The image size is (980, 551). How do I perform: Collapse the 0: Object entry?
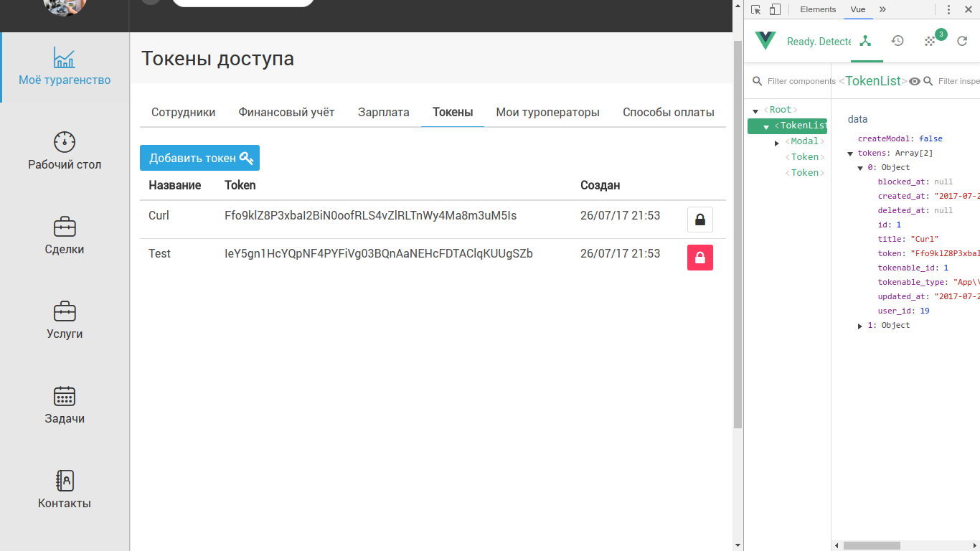pos(860,168)
